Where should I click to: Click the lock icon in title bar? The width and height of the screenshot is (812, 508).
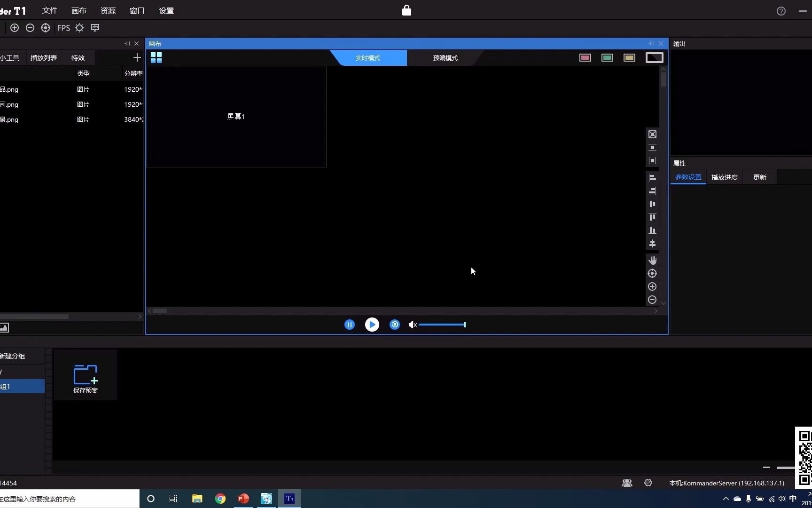[406, 10]
